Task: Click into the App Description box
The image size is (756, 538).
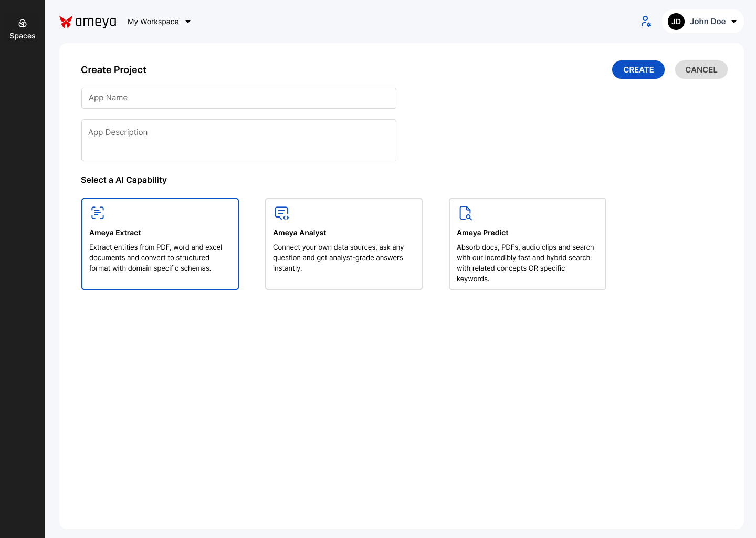Action: pos(239,140)
